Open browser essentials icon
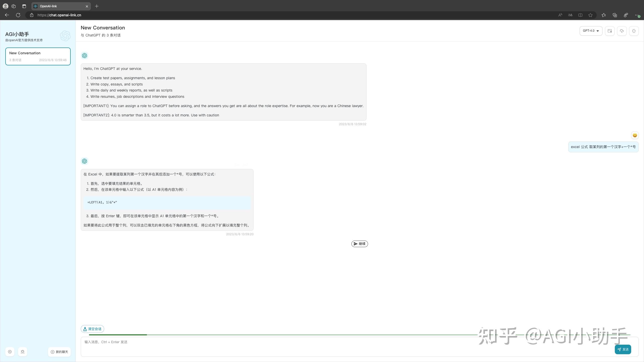 [626, 15]
